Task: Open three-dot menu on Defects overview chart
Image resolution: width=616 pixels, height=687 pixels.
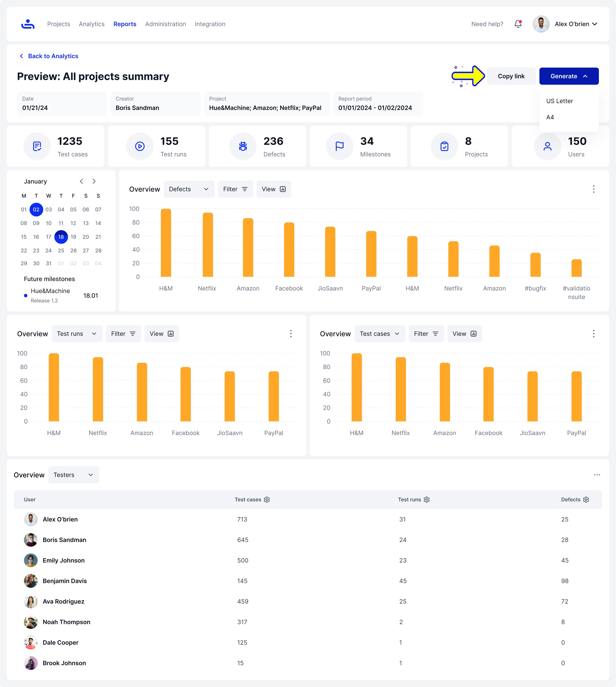Action: click(x=593, y=189)
